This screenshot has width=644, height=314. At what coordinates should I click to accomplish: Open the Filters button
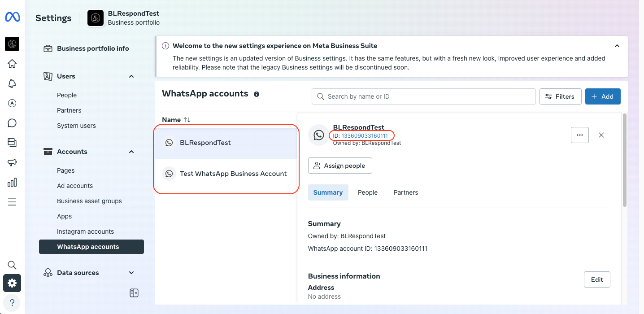(560, 96)
